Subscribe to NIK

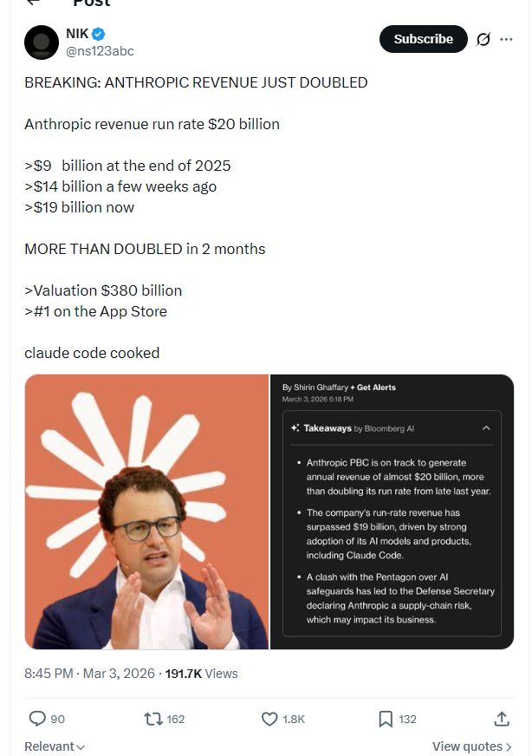click(x=423, y=39)
